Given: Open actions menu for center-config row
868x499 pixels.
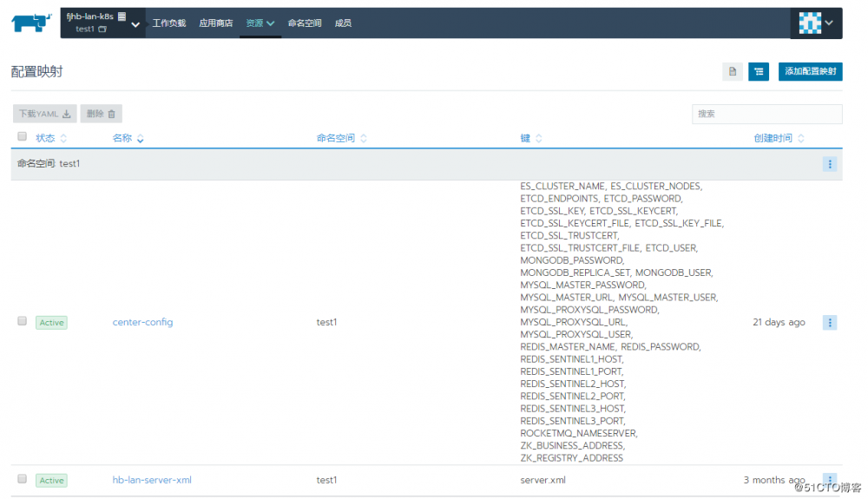Looking at the screenshot, I should pos(829,323).
